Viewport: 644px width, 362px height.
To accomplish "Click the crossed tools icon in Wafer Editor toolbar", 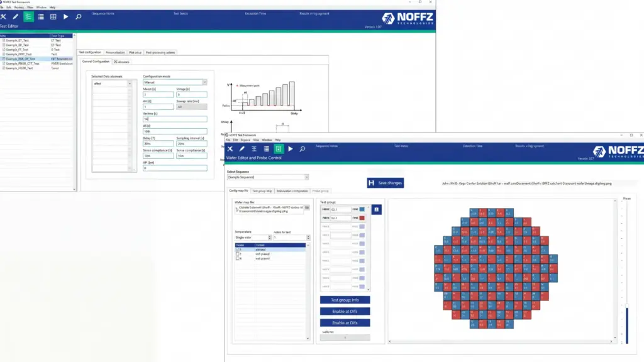I will point(230,149).
